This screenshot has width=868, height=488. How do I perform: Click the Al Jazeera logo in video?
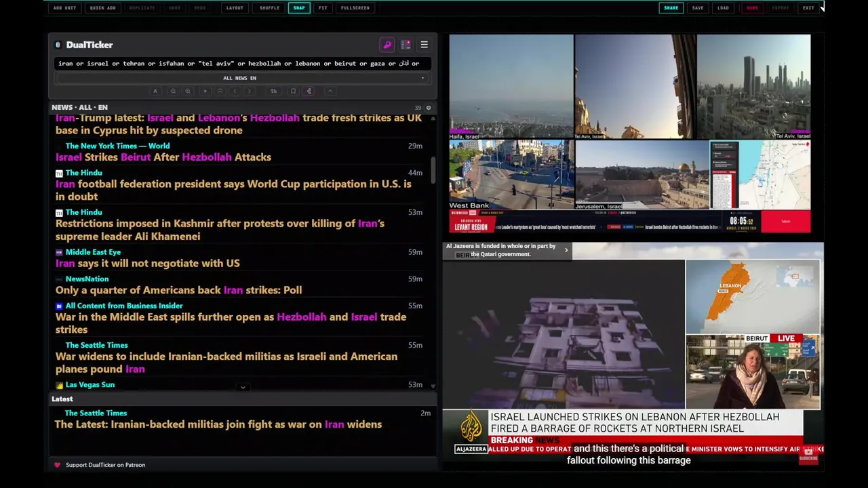471,431
